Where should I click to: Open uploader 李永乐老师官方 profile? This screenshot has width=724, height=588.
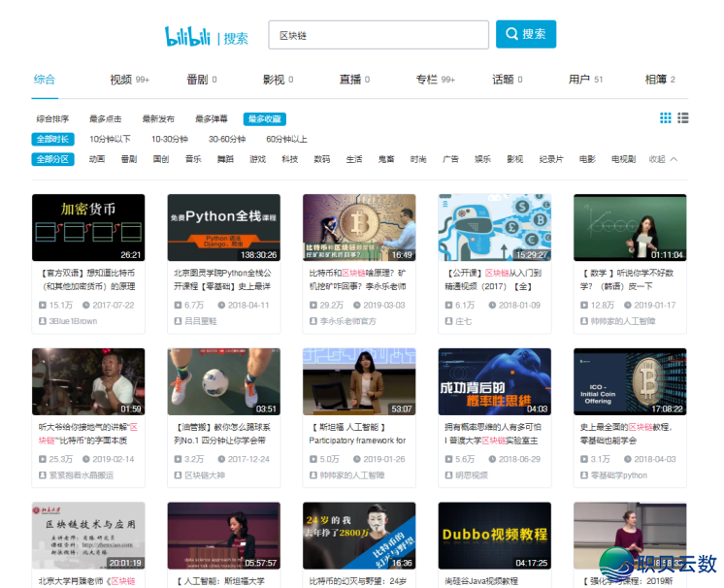(348, 321)
